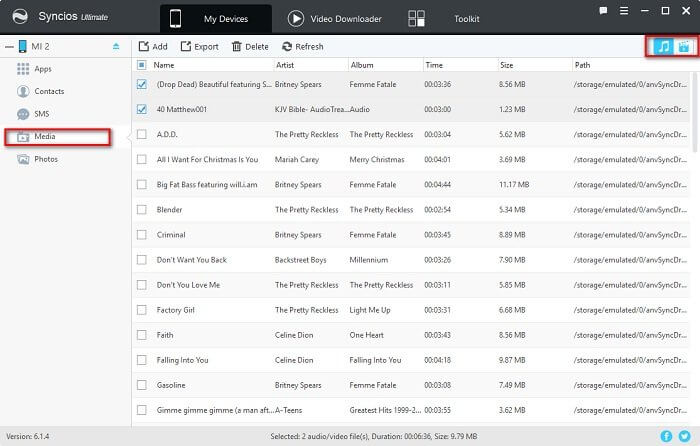Viewport: 700px width, 446px height.
Task: Toggle the select-all checkbox in header
Action: pos(142,65)
